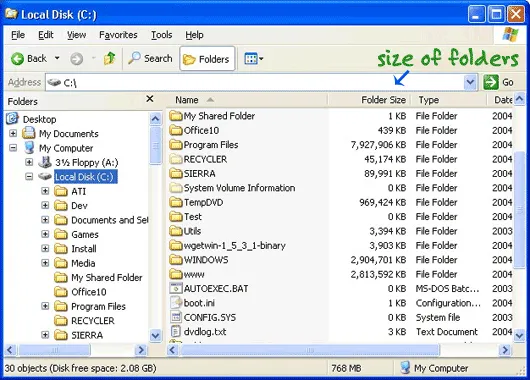Select wgetwin-1_5_3_1-binary folder icon
530x380 pixels.
point(176,245)
